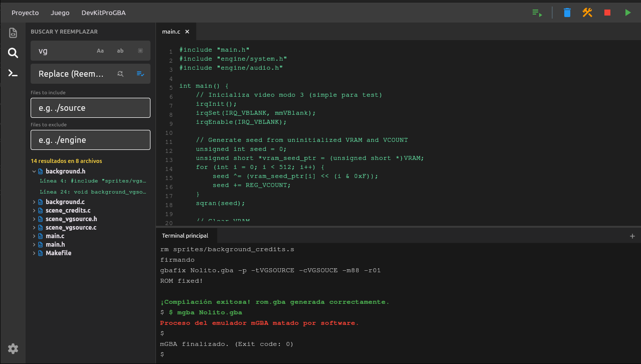
Task: Click scene_credits.c file icon in results
Action: point(41,211)
